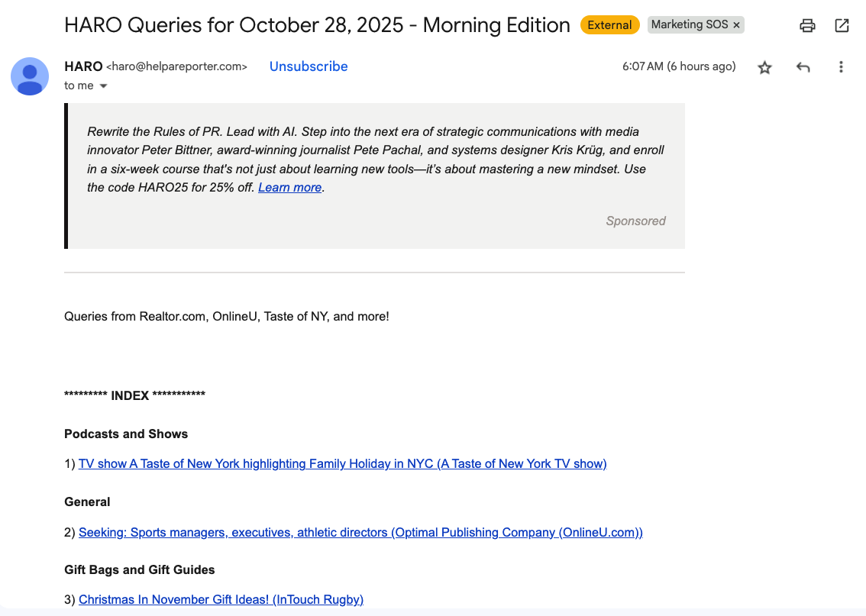Open the three-dot More options menu

tap(841, 67)
